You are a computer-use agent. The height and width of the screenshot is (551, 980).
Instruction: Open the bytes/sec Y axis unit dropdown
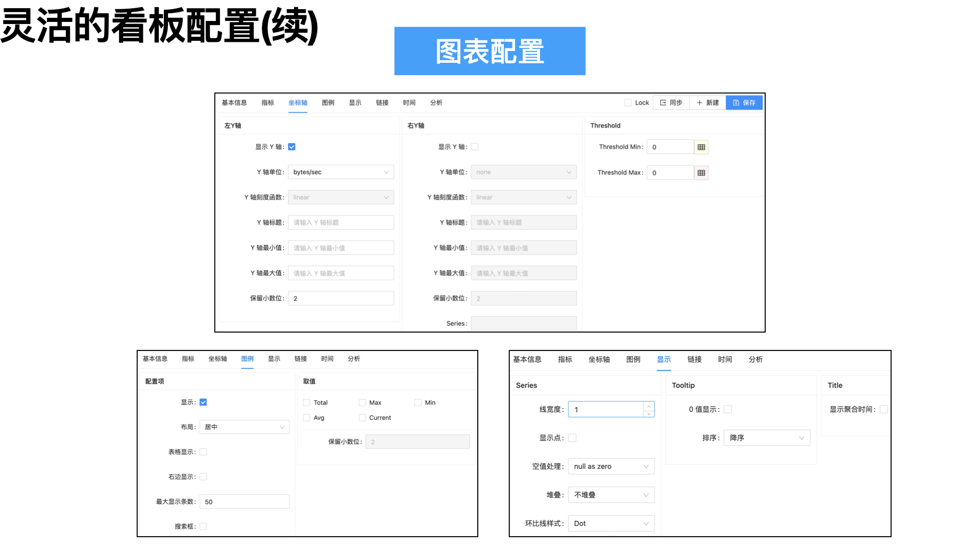340,172
